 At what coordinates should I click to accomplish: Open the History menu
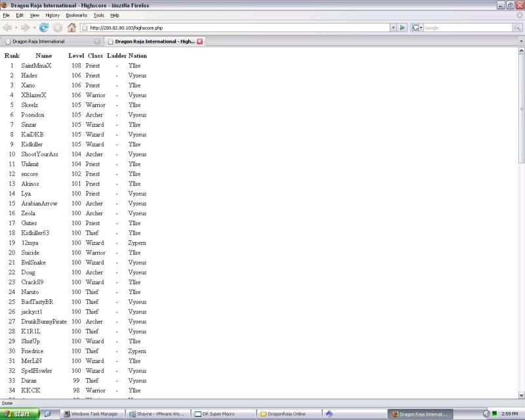pyautogui.click(x=52, y=15)
